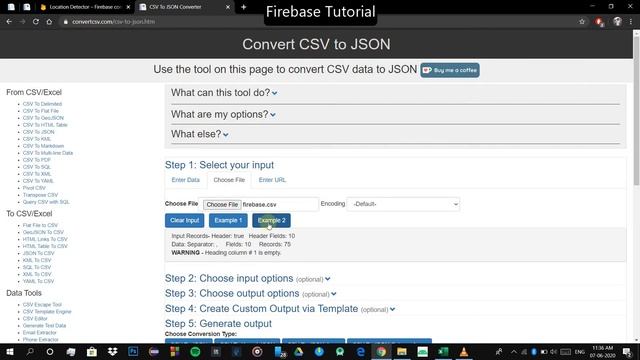Screen dimensions: 640x360
Task: Click the browser address bar URL
Action: [x=113, y=22]
